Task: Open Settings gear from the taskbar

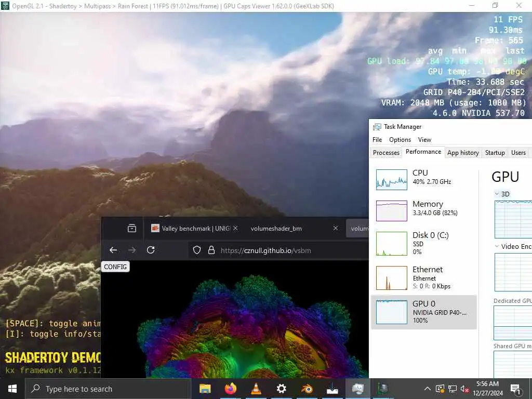Action: tap(281, 389)
